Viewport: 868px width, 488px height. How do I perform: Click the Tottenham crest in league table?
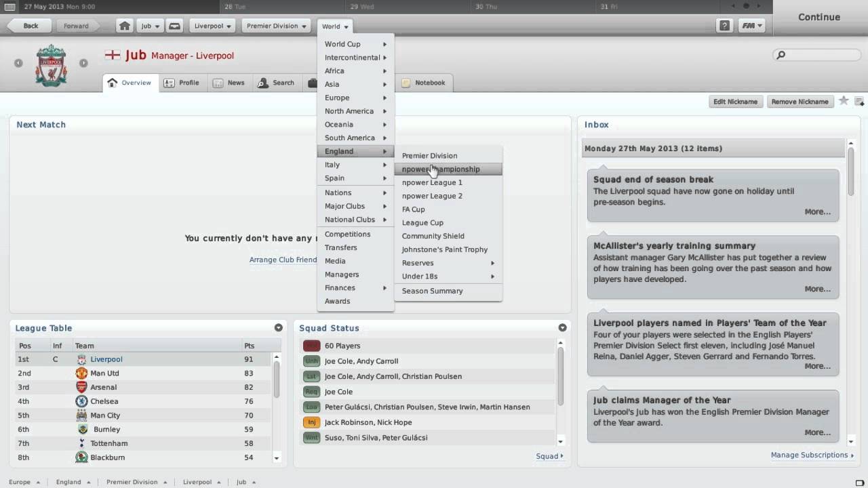click(x=81, y=443)
